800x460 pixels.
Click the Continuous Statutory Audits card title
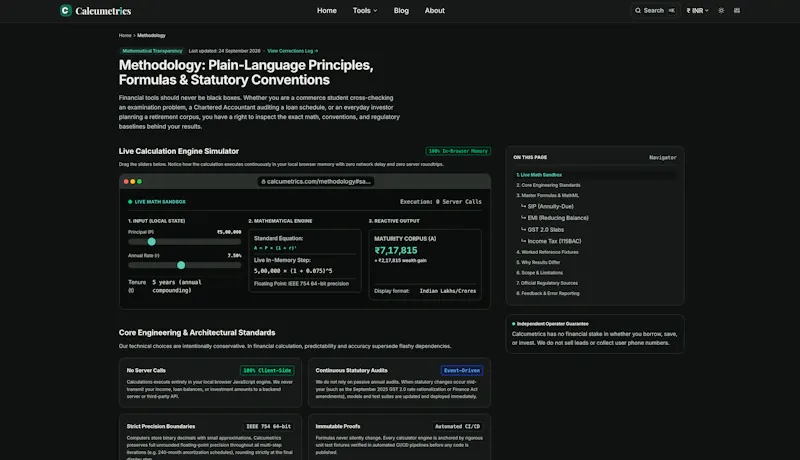click(x=351, y=370)
